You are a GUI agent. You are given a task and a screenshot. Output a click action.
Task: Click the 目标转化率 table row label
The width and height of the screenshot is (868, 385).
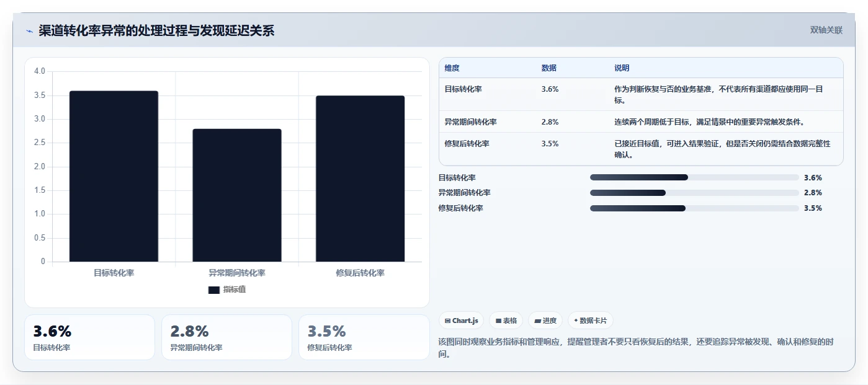[463, 89]
